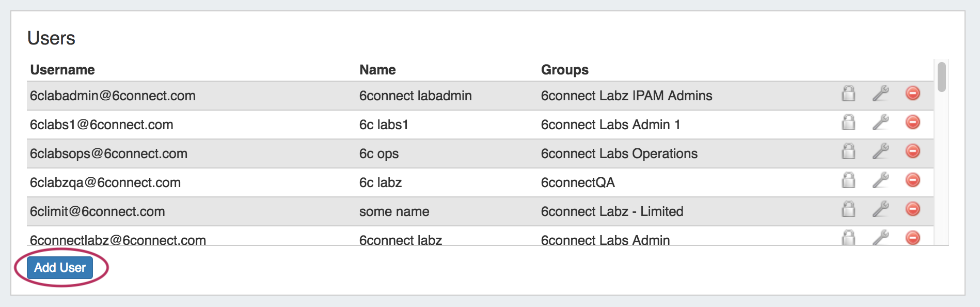Click lock icon for 6climit@6connect.com

pyautogui.click(x=848, y=209)
